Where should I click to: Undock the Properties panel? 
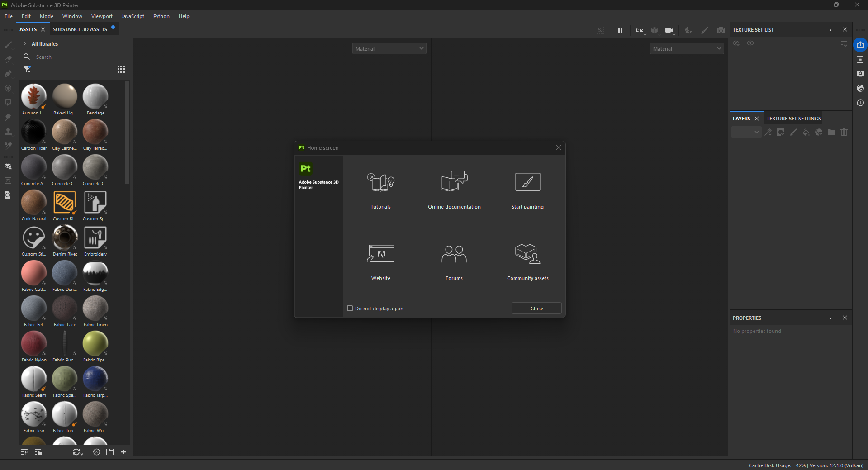point(831,318)
